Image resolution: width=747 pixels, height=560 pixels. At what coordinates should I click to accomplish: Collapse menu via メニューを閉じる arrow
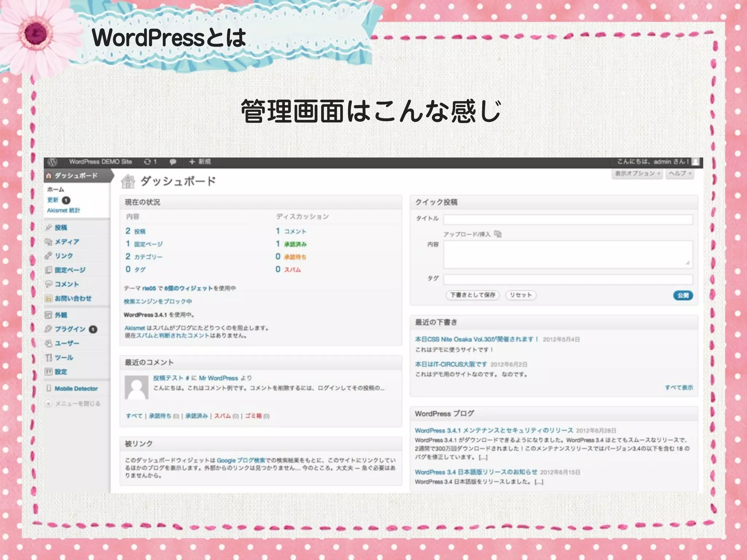49,404
